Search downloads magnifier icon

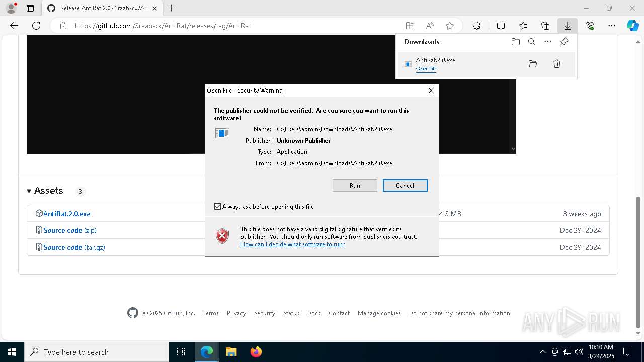click(x=532, y=42)
